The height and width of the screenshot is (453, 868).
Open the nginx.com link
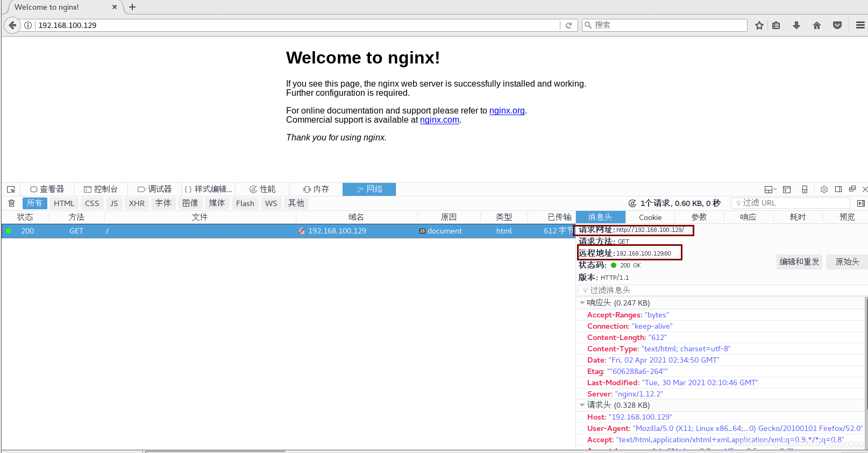click(x=439, y=119)
